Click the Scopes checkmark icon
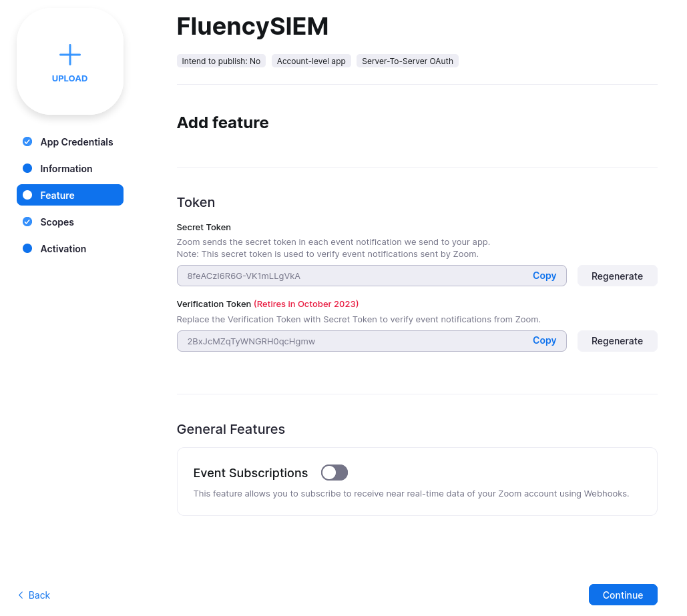The height and width of the screenshot is (616, 687). point(27,222)
